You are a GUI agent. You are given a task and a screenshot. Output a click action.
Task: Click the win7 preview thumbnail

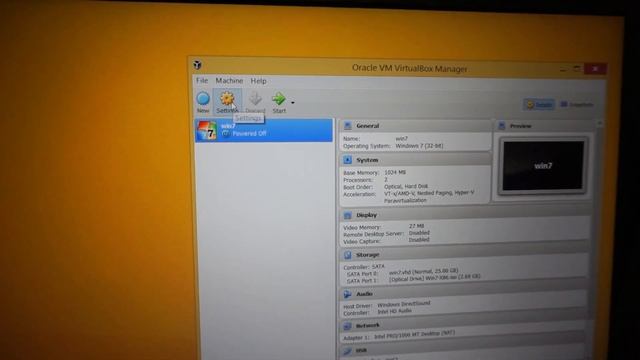(543, 165)
